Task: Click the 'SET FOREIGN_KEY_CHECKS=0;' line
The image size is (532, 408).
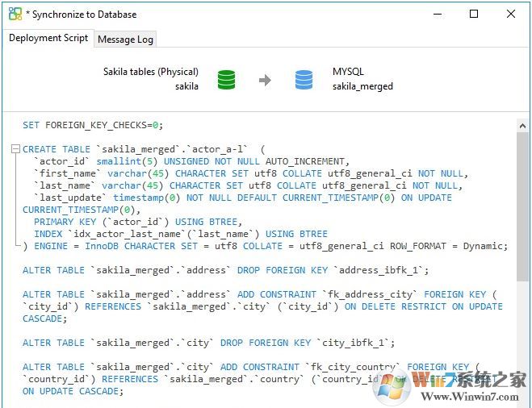Action: (93, 125)
